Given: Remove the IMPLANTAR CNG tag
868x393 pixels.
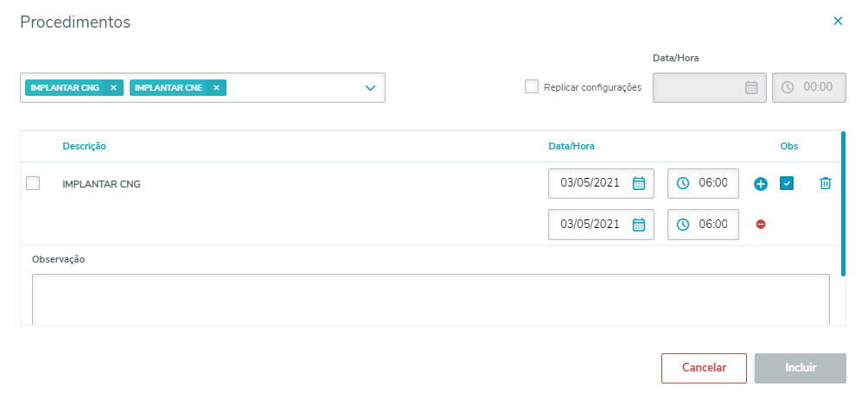Looking at the screenshot, I should (x=113, y=87).
